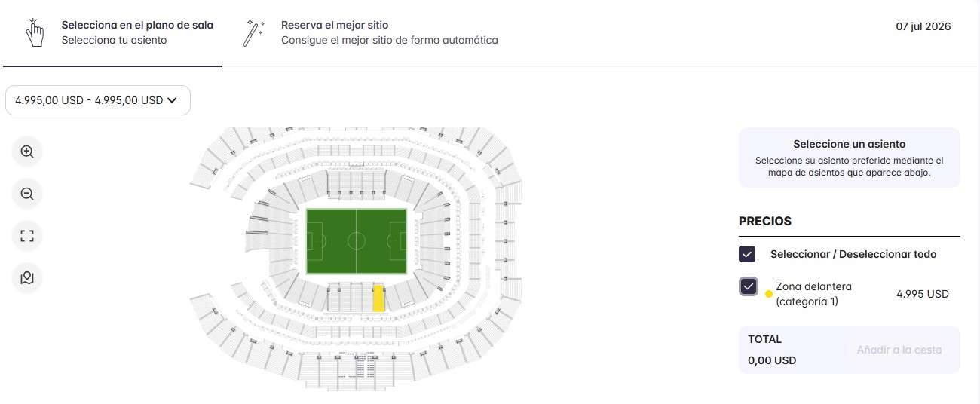Zoom in on the stadium seat map
This screenshot has height=404, width=980.
(x=27, y=151)
